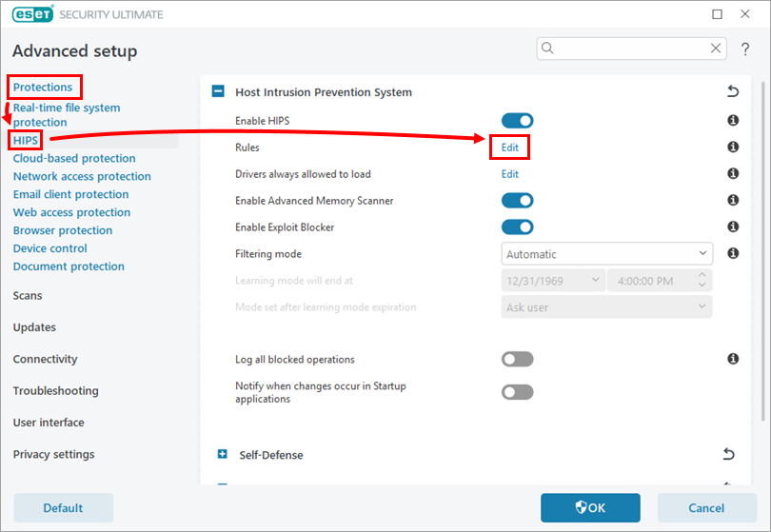The width and height of the screenshot is (771, 532).
Task: Click the learning mode time stepper arrows
Action: pyautogui.click(x=702, y=280)
